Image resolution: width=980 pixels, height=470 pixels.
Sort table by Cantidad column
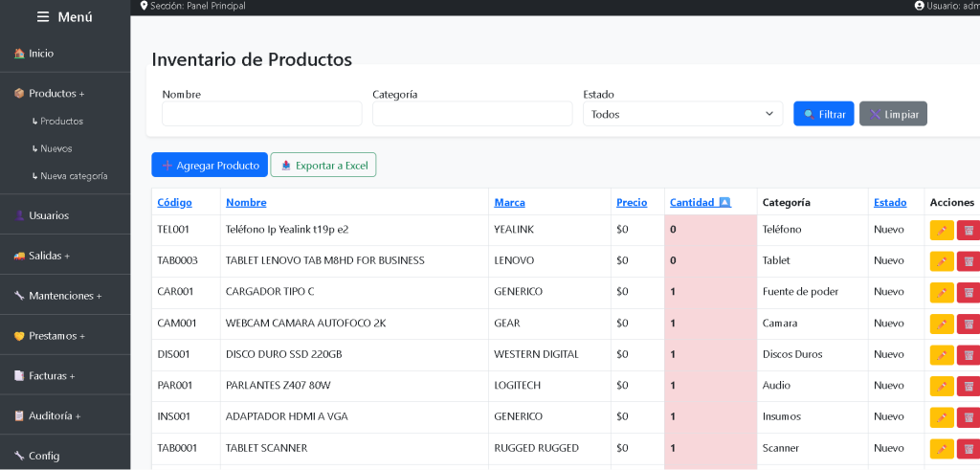(x=700, y=203)
